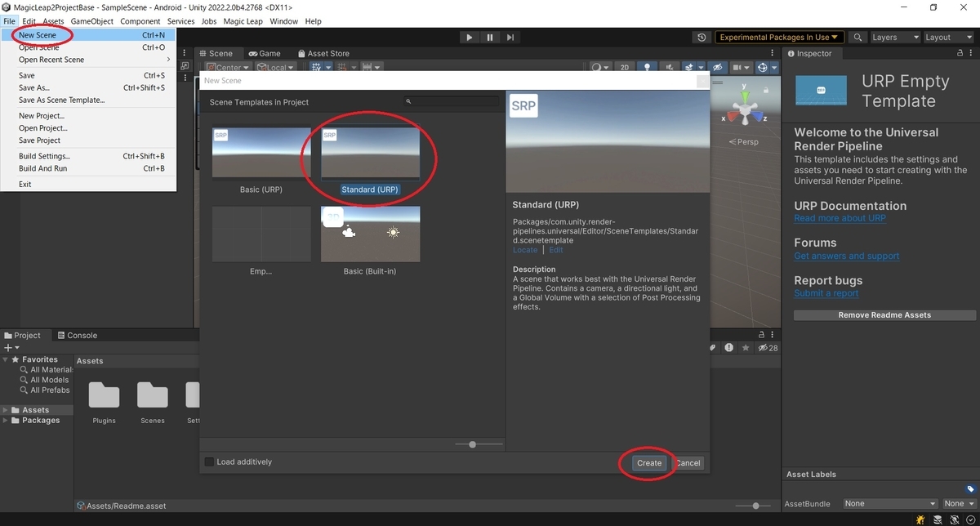Viewport: 980px width, 526px height.
Task: Click favorites star filter in Project panel
Action: [744, 347]
